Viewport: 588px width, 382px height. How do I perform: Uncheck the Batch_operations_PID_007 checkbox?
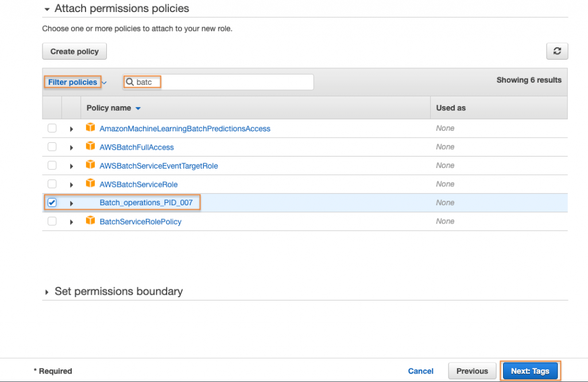pyautogui.click(x=52, y=202)
